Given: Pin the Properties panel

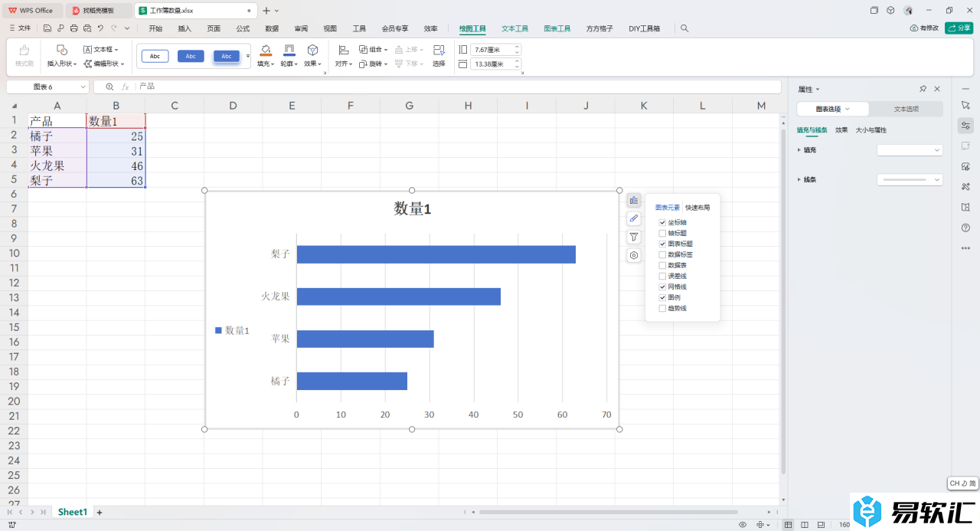Looking at the screenshot, I should [923, 89].
